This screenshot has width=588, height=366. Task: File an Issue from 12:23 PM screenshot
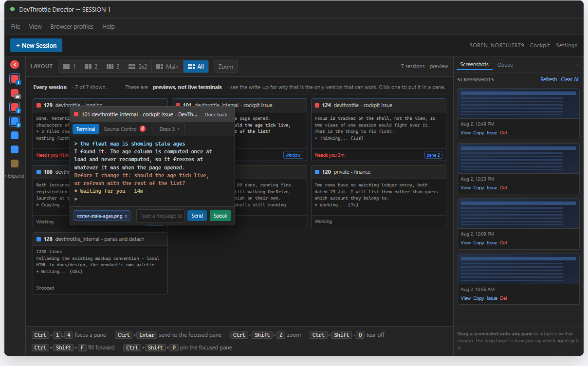[492, 187]
